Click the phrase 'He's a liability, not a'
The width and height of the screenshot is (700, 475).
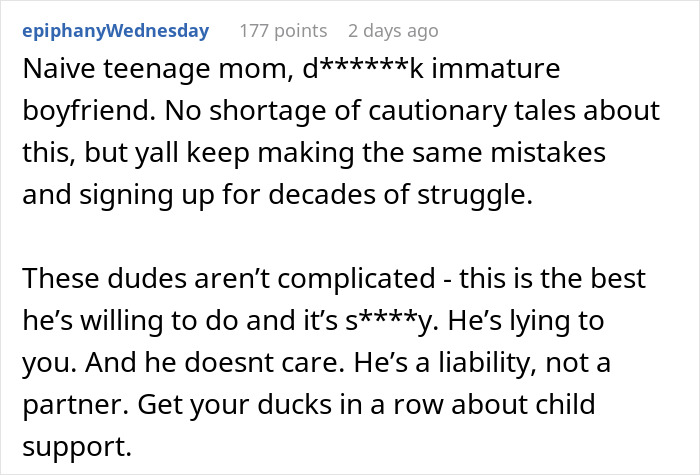point(482,362)
